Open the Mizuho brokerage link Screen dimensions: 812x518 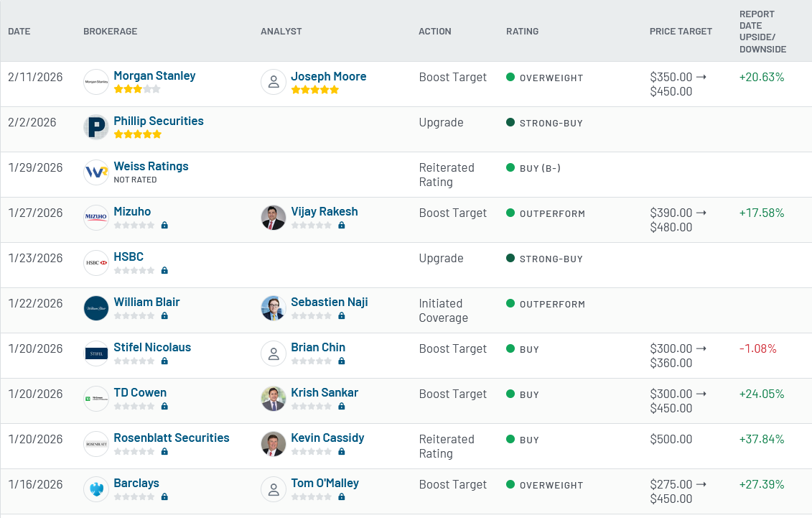coord(132,211)
